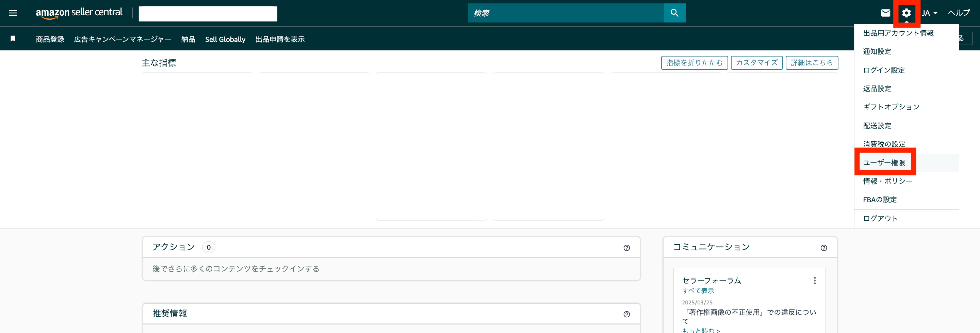Select 配送設定 from settings menu
The height and width of the screenshot is (333, 980).
(x=906, y=126)
